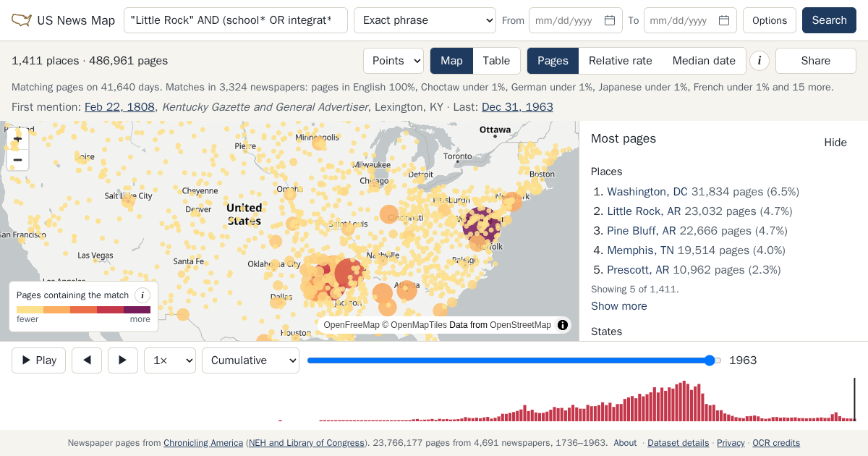Image resolution: width=868 pixels, height=456 pixels.
Task: Zoom out on the map
Action: click(18, 160)
